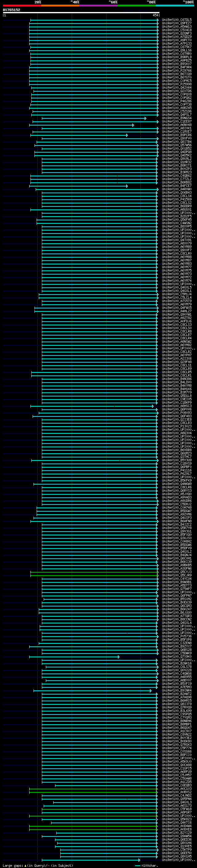Click the cyan ~100% identity color bar
Image resolution: width=197 pixels, height=868 pixels.
tap(175, 6)
